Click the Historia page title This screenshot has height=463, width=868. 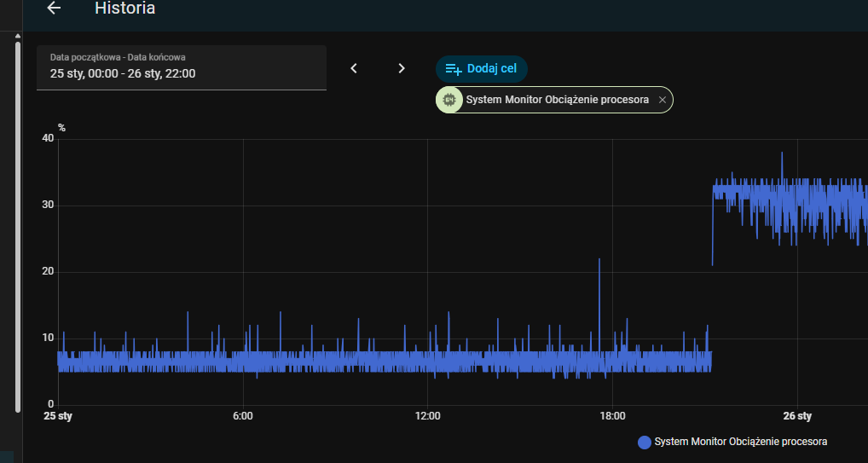124,9
